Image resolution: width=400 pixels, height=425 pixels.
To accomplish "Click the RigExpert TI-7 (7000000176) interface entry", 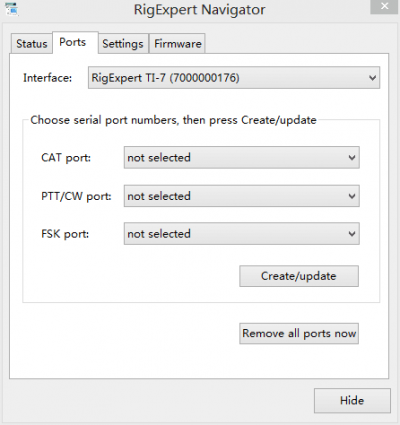I will (165, 78).
